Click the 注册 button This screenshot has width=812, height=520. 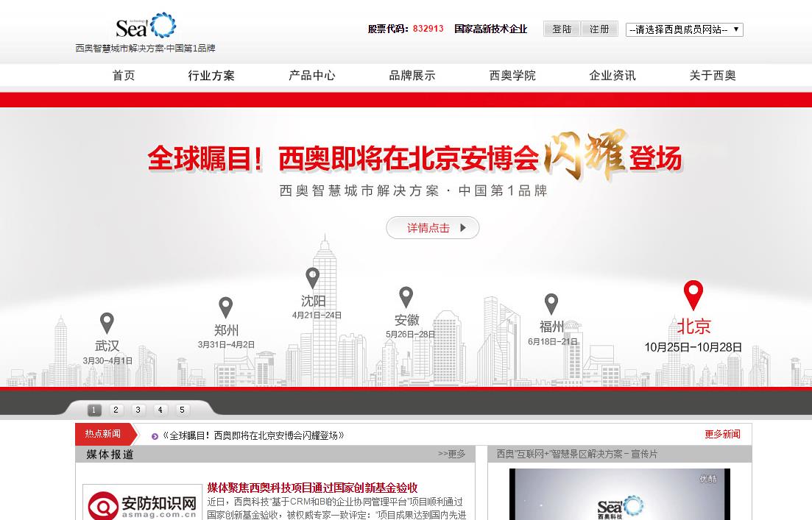(600, 29)
